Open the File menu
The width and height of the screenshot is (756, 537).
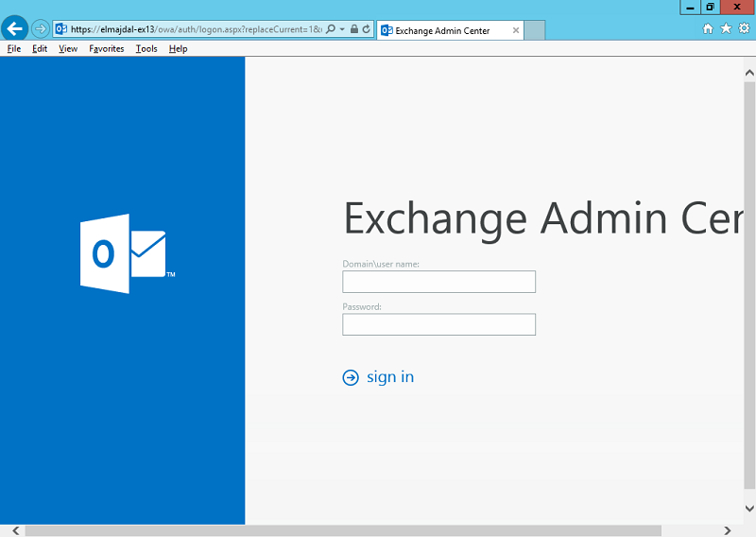point(14,48)
